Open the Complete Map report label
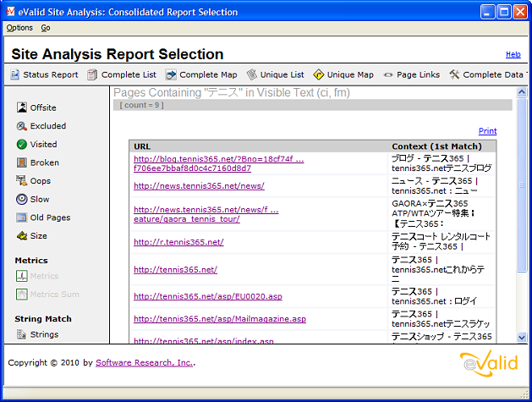The width and height of the screenshot is (532, 402). click(x=208, y=74)
